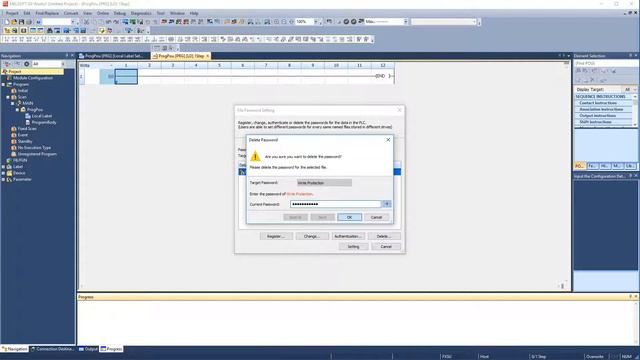The height and width of the screenshot is (360, 640).
Task: Click the Open project toolbar icon
Action: click(x=14, y=22)
